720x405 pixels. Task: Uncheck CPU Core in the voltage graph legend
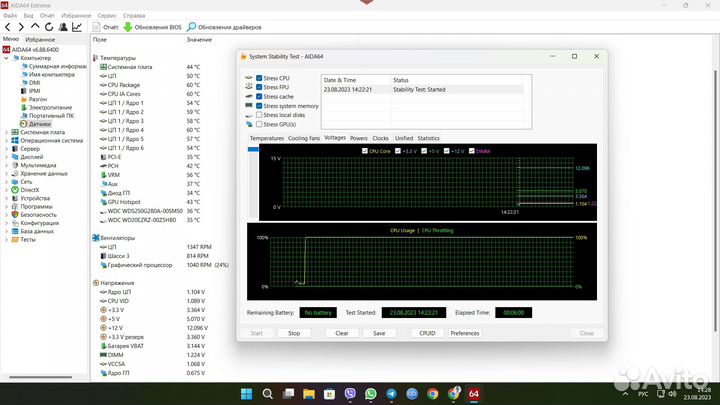click(x=365, y=151)
